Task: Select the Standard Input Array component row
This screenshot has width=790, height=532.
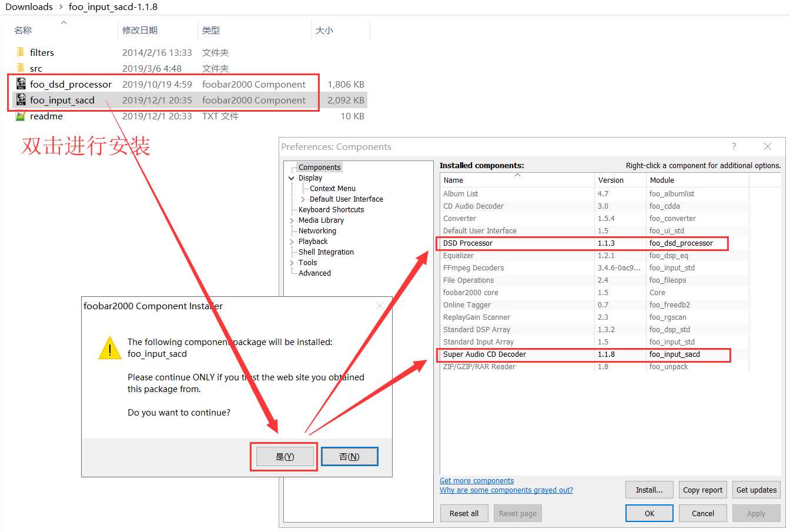Action: (594, 342)
